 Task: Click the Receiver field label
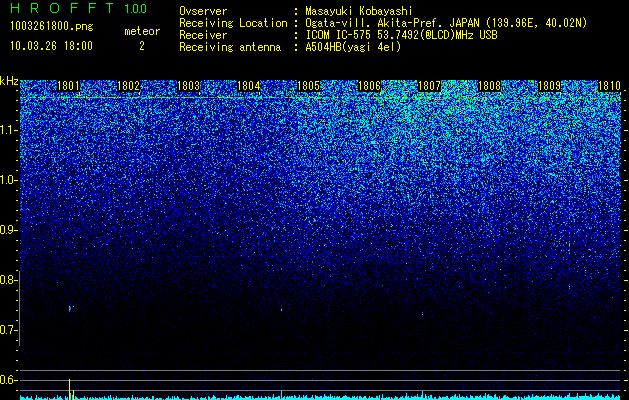[x=203, y=35]
